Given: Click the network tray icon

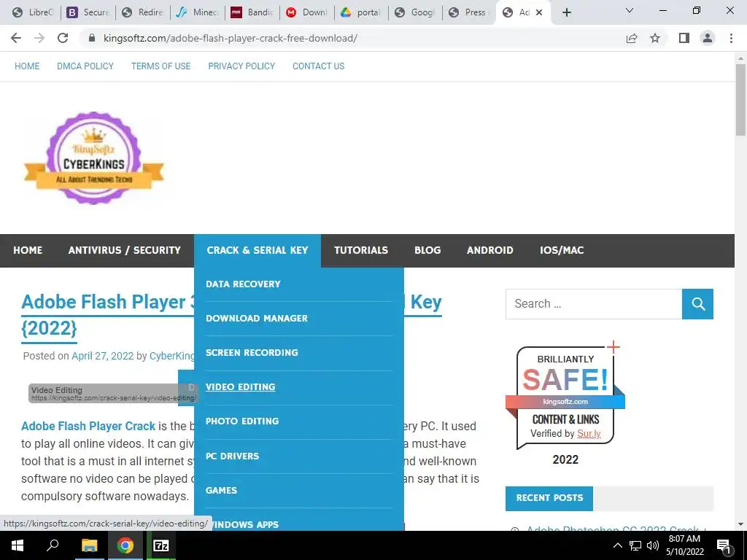Looking at the screenshot, I should [635, 545].
